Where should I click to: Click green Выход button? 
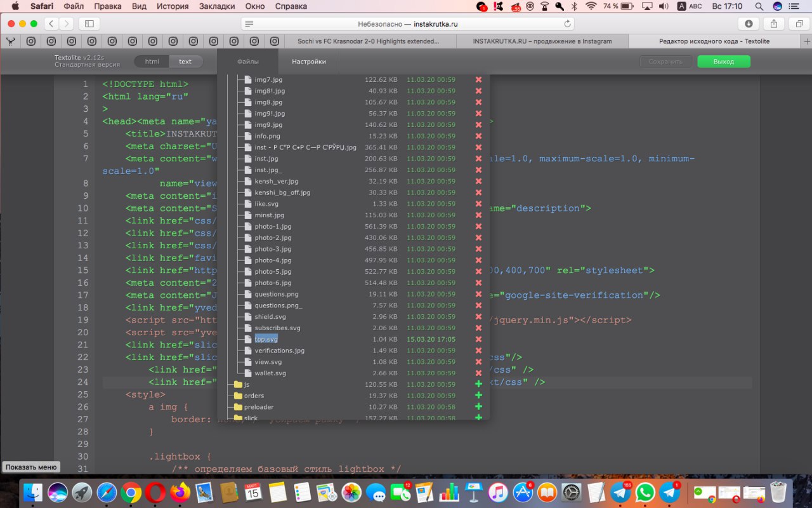[724, 62]
